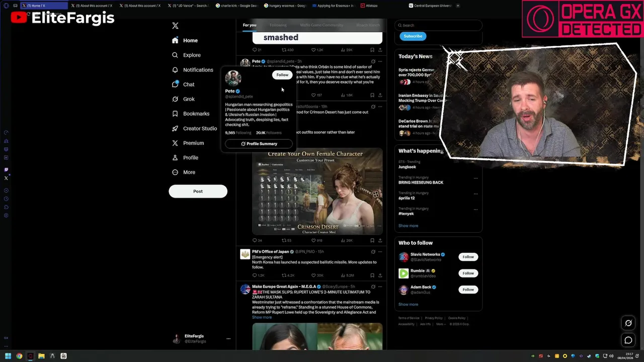The width and height of the screenshot is (644, 362).
Task: Open more options for BRING HEESEUNG BACK trend
Action: pyautogui.click(x=475, y=178)
